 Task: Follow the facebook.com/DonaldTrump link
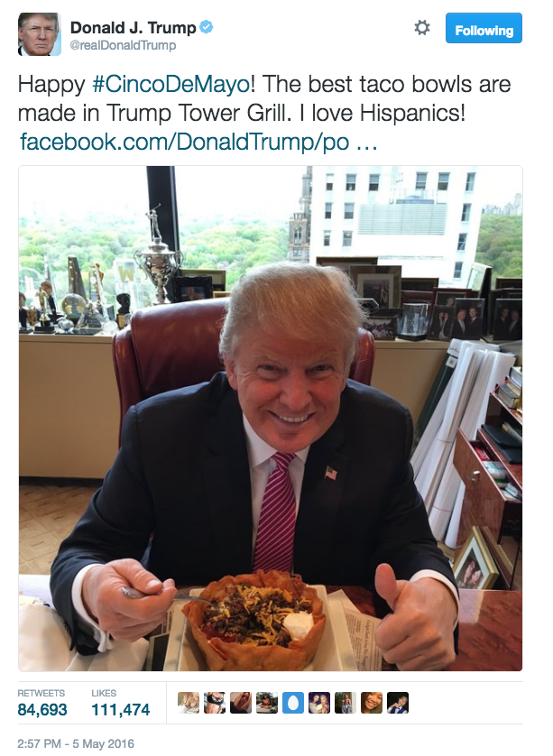(198, 143)
